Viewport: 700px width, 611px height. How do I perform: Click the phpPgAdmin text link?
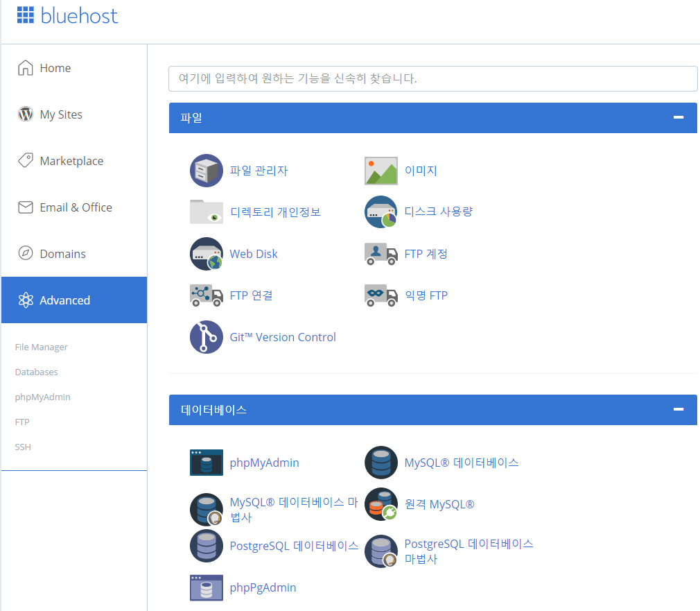(263, 588)
